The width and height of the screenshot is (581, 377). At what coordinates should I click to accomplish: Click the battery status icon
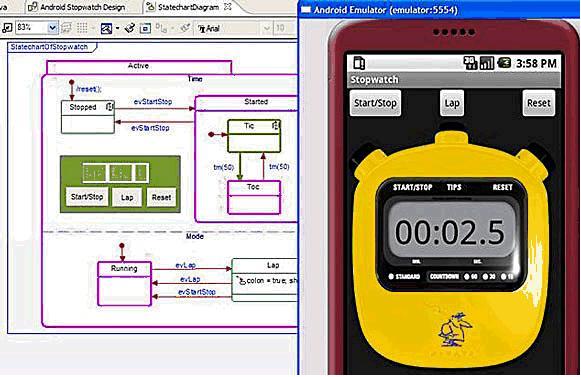coord(504,63)
